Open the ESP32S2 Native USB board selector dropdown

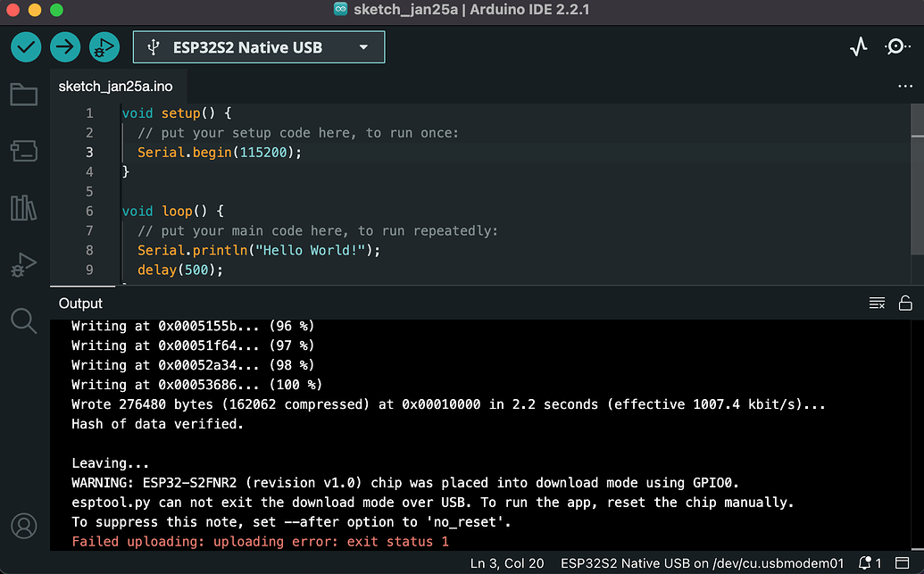coord(258,46)
